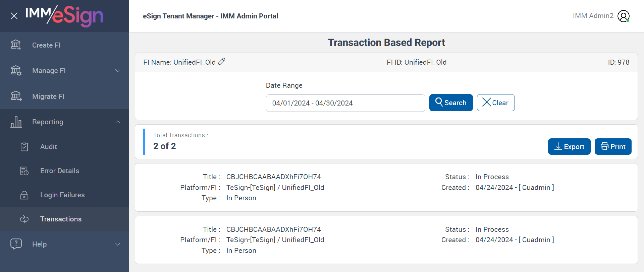The image size is (644, 272).
Task: Select the Transactions report
Action: pyautogui.click(x=64, y=219)
